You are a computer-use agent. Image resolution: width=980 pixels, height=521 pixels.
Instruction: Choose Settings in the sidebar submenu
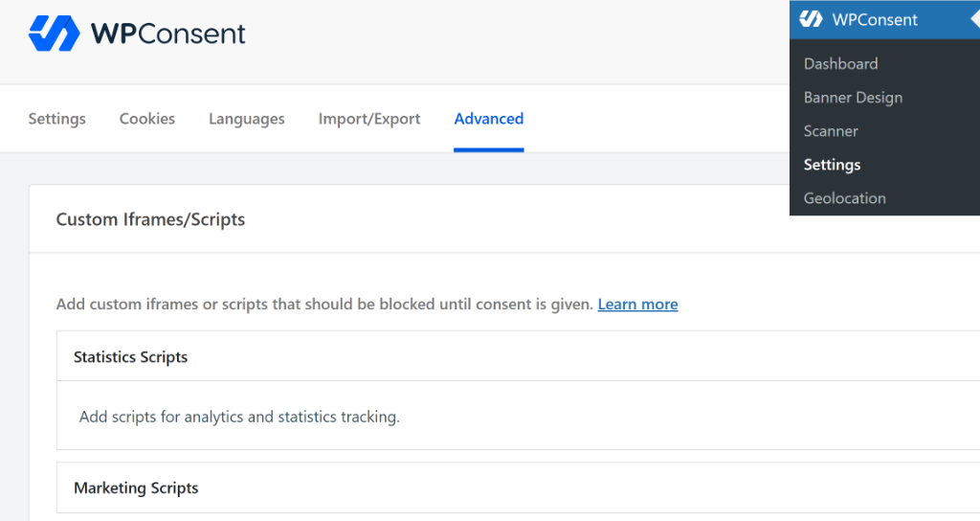[832, 165]
